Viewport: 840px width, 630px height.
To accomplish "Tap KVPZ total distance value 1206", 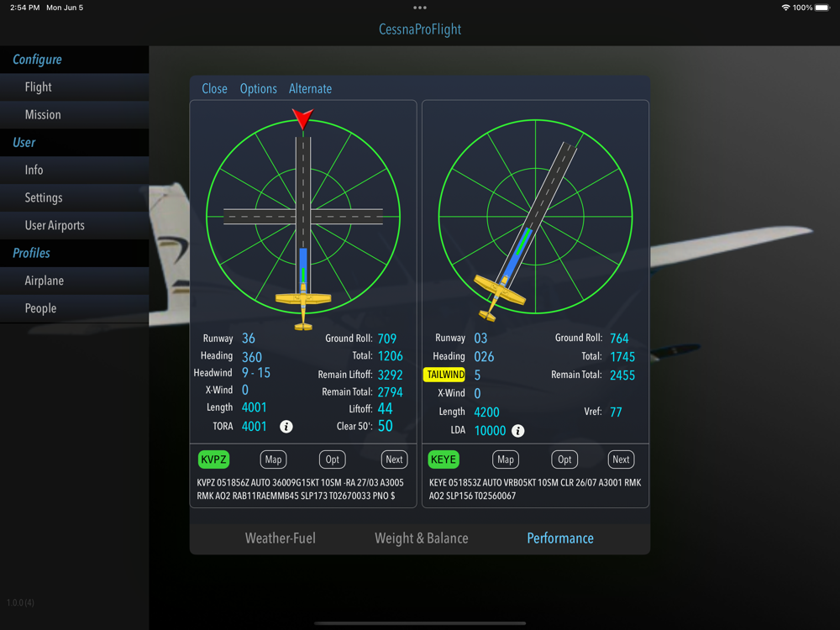I will 390,356.
